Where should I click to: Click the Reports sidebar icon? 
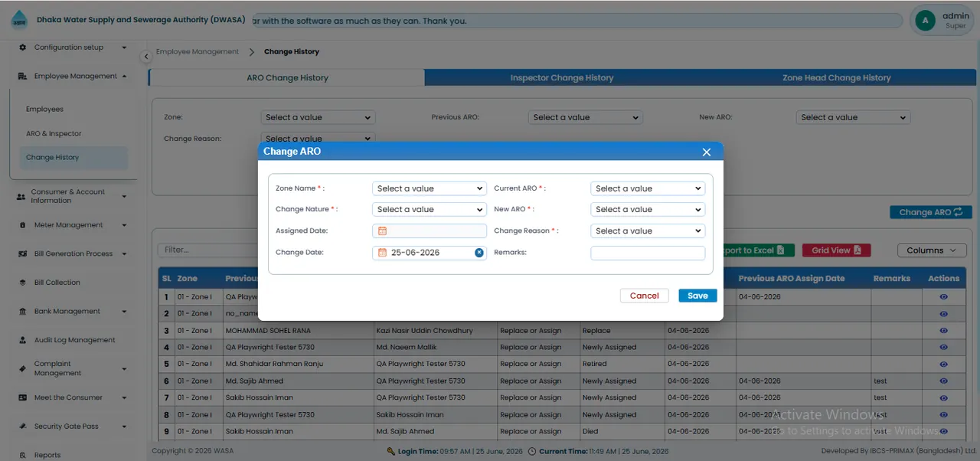pyautogui.click(x=22, y=455)
